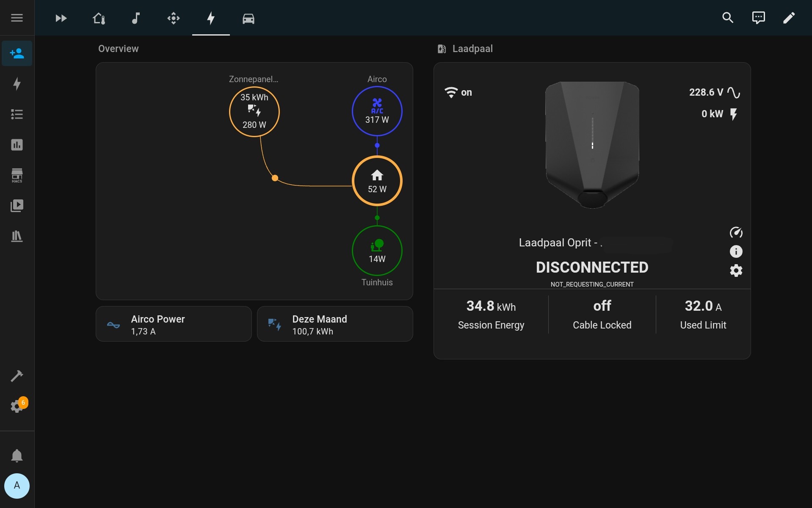Open notifications bell in sidebar
Screen dimensions: 812x508
tap(17, 456)
